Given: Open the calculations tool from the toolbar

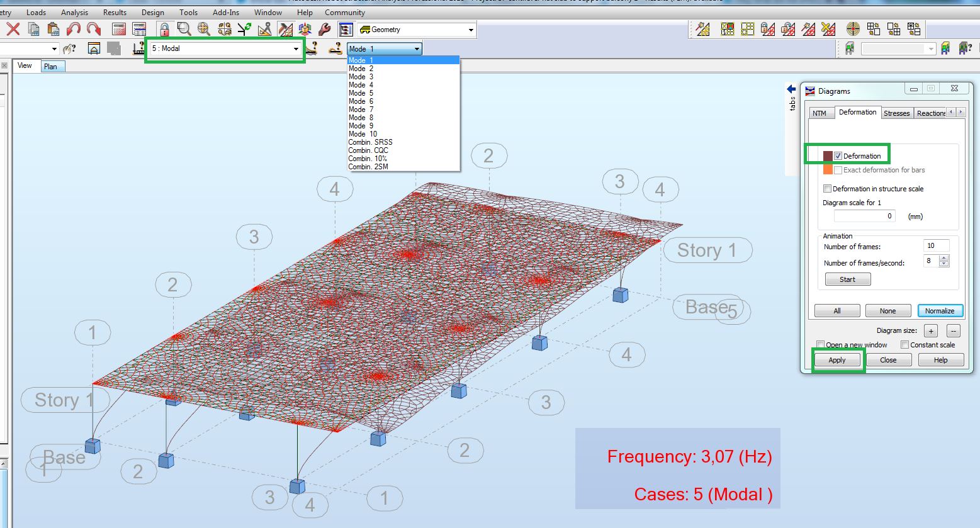Looking at the screenshot, I should [118, 28].
